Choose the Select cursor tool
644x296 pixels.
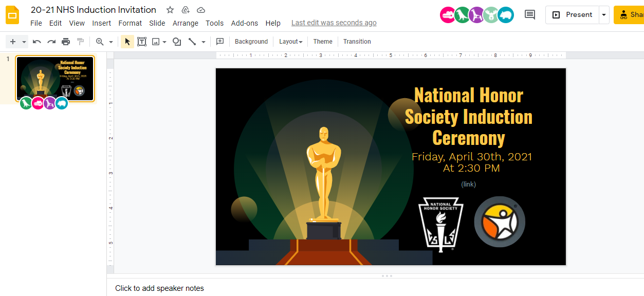(127, 42)
